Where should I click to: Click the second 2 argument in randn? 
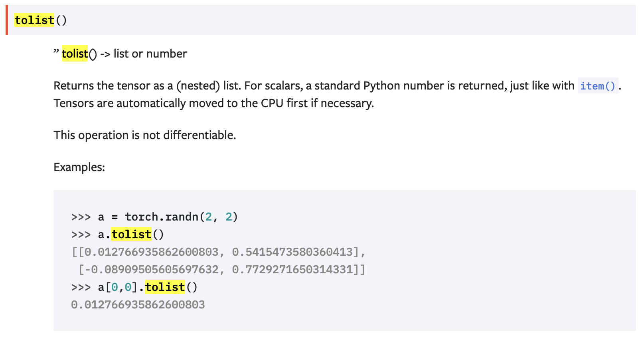point(229,217)
